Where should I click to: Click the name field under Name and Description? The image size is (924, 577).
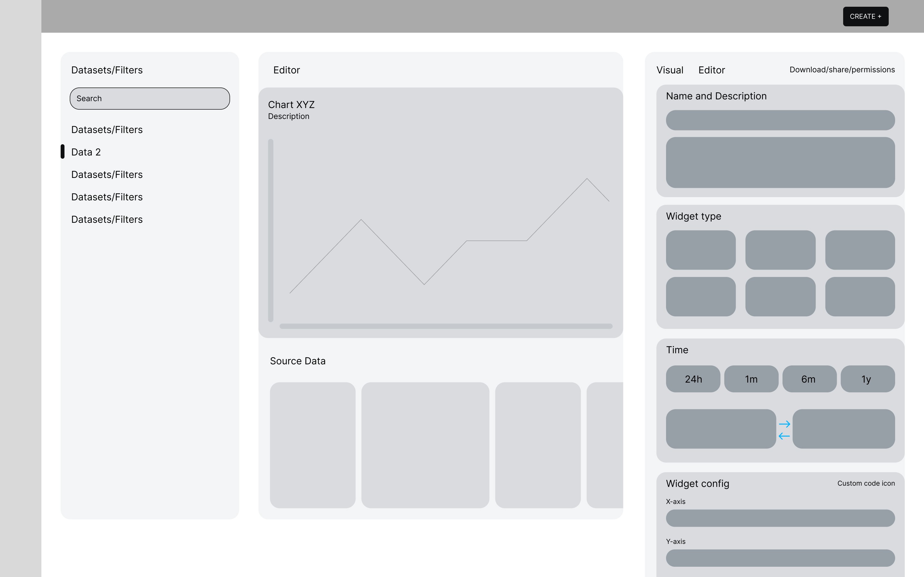click(780, 120)
